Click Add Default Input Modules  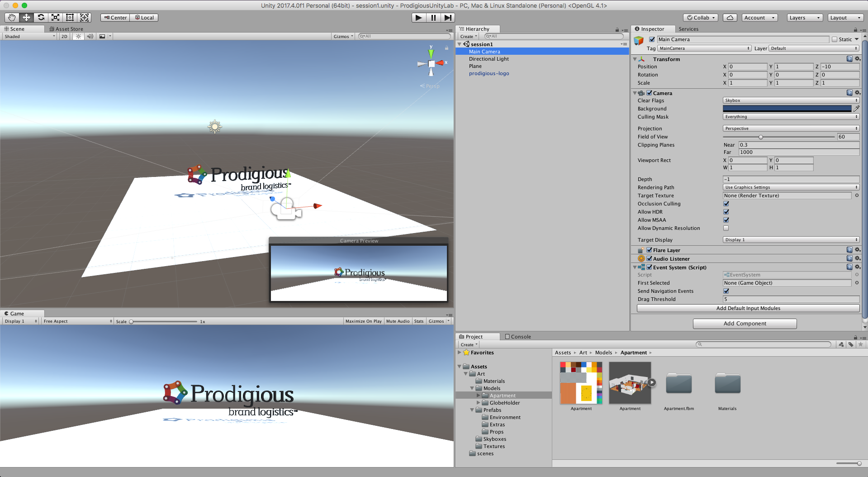pyautogui.click(x=748, y=308)
